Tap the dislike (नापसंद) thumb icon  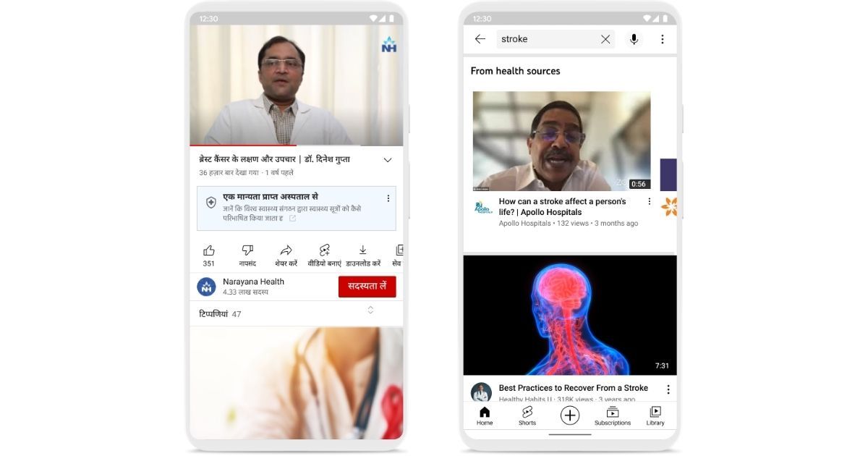tap(247, 250)
